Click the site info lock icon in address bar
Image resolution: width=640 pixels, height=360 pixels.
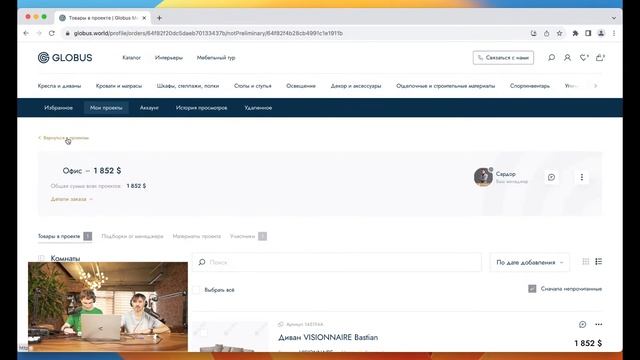tap(68, 33)
